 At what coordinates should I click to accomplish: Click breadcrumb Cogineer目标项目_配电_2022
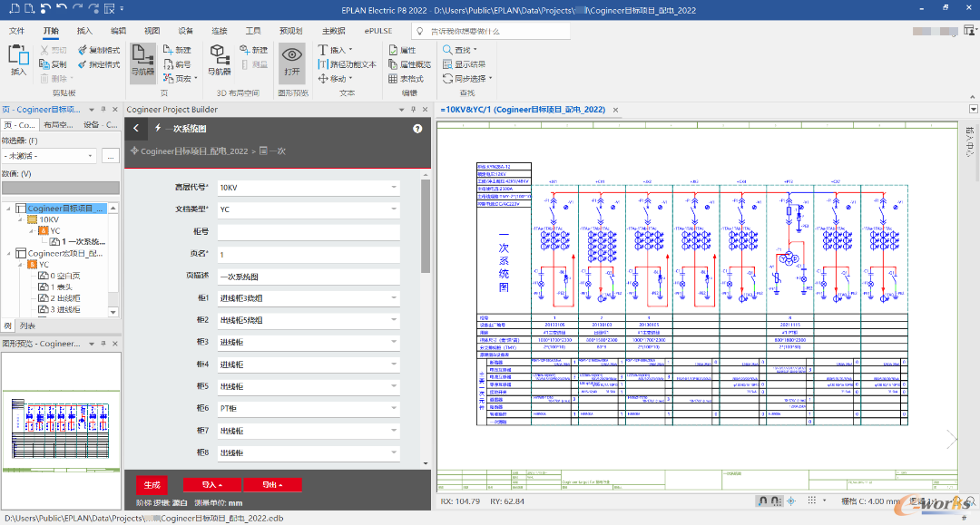pyautogui.click(x=194, y=151)
